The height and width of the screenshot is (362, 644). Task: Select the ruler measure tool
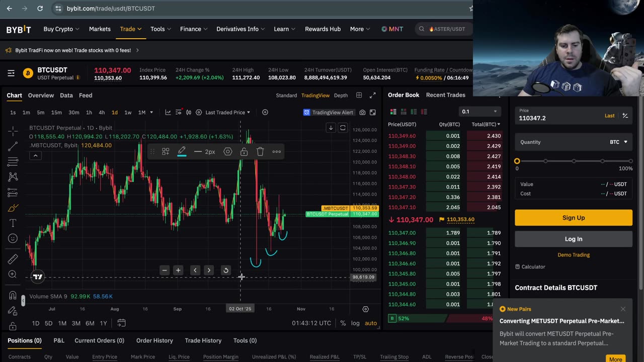pos(13,259)
